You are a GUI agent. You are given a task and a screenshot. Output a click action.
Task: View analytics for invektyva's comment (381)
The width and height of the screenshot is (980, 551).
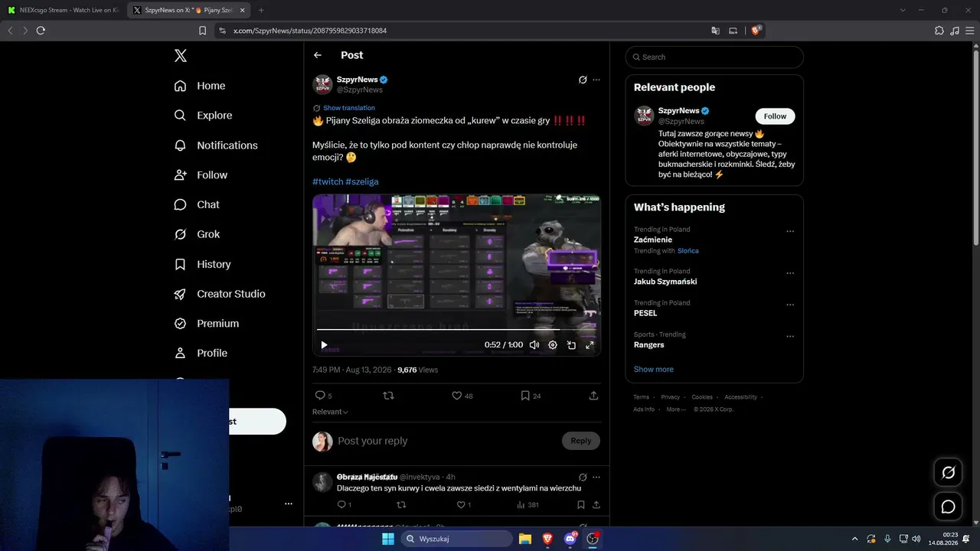point(528,505)
